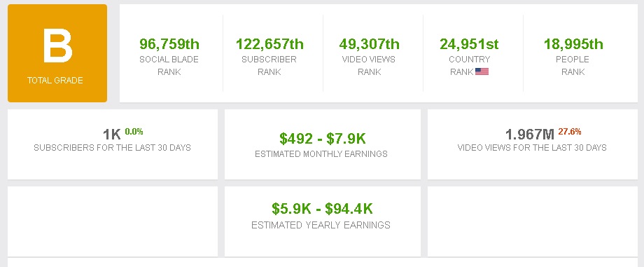Click the $492 - $7.9K monthly earnings
Screen dimensions: 644x267
[x=323, y=139]
